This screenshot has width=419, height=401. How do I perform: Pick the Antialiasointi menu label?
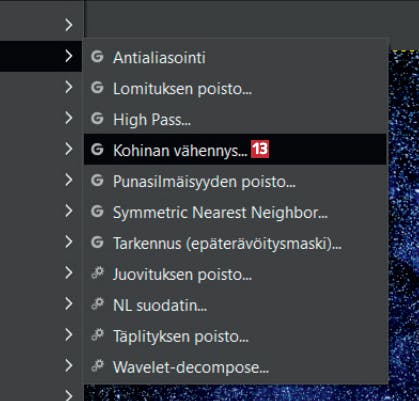point(159,58)
